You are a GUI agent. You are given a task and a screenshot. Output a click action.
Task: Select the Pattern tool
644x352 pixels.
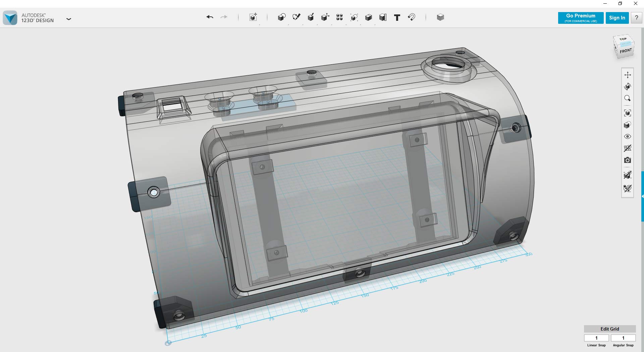(x=339, y=17)
